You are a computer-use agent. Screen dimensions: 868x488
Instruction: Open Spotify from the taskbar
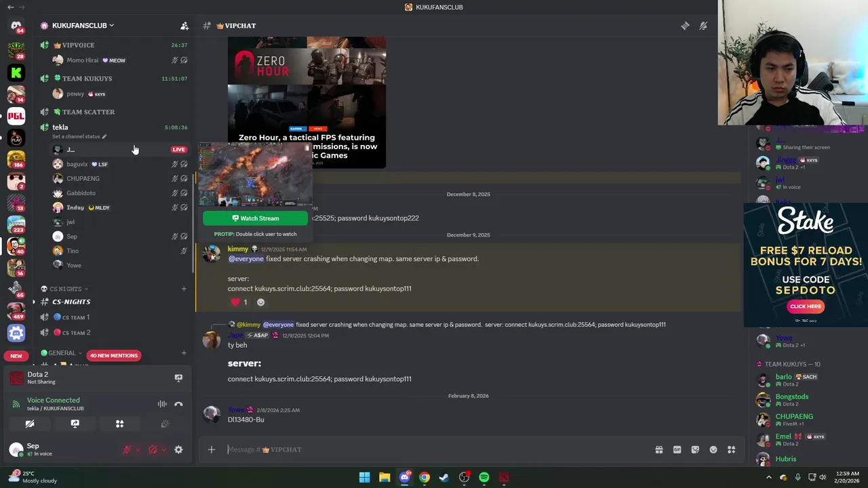pos(484,477)
